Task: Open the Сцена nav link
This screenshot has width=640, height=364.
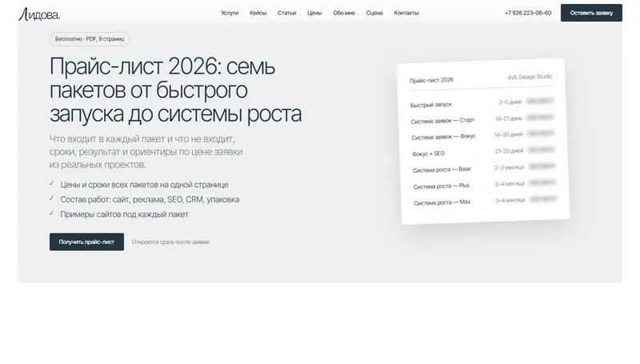Action: tap(374, 13)
